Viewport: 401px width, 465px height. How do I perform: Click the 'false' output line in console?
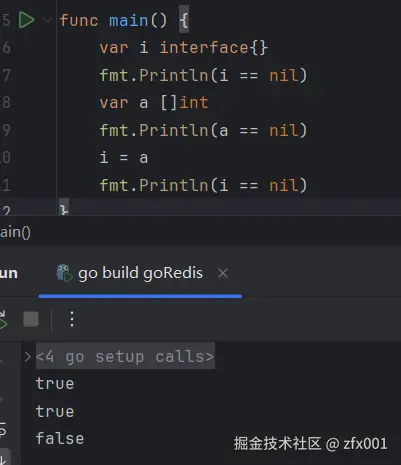tap(60, 438)
